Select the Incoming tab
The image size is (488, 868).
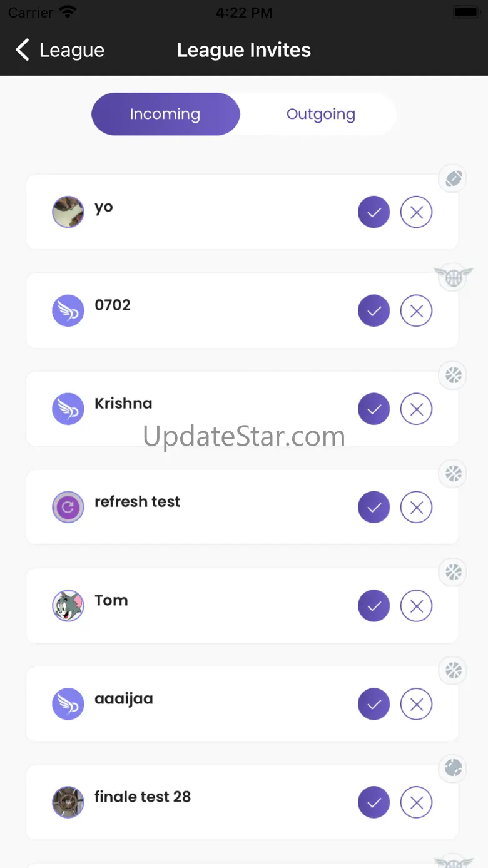[165, 114]
